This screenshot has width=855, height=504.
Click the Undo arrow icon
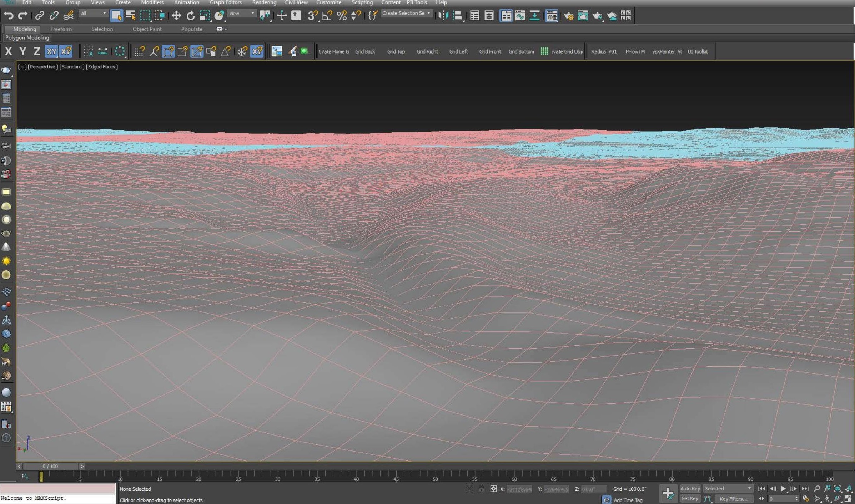[9, 15]
